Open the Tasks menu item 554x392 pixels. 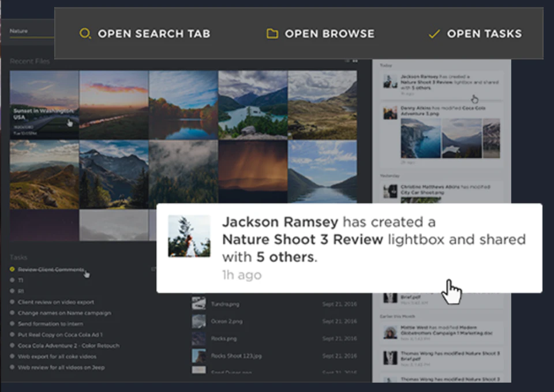coord(484,33)
